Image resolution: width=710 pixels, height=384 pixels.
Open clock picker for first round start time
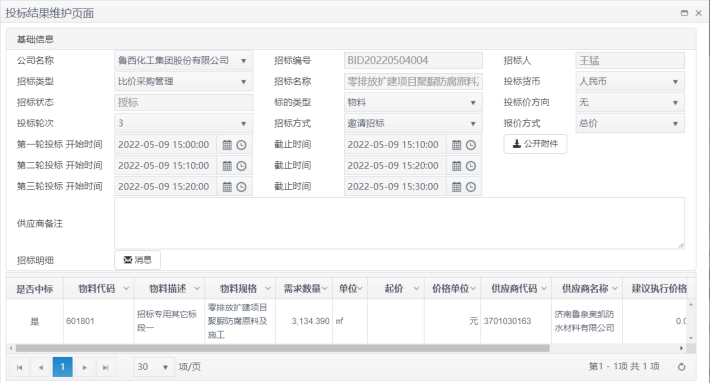242,145
